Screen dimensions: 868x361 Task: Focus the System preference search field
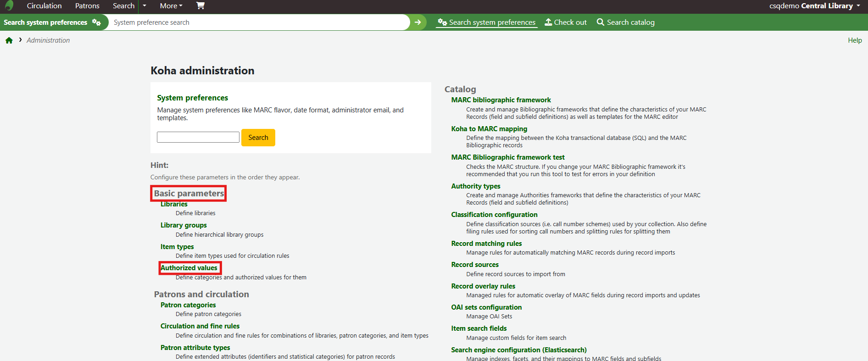pyautogui.click(x=259, y=22)
